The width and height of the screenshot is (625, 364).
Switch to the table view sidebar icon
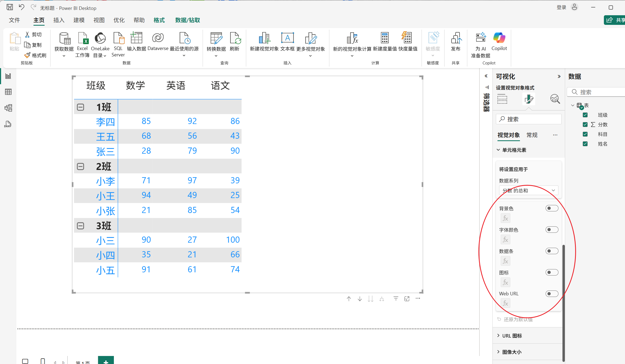[8, 92]
